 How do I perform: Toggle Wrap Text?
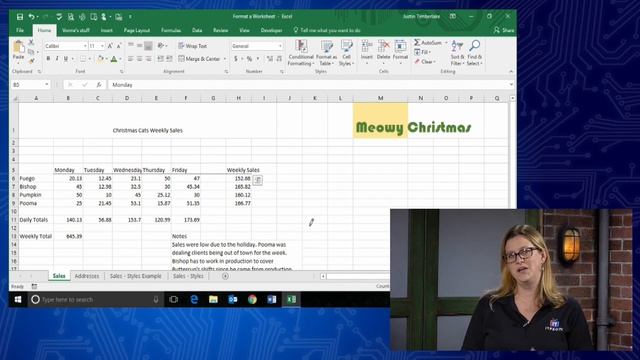(x=193, y=46)
